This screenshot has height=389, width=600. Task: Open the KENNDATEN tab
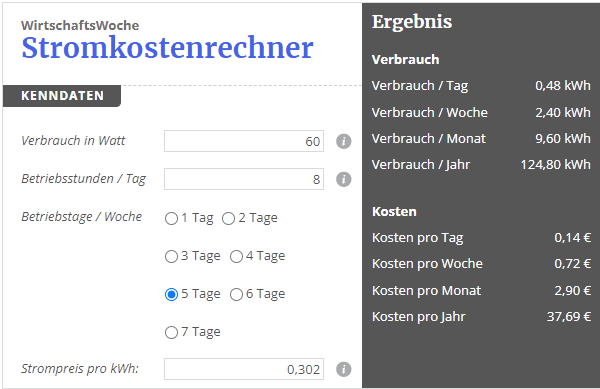(62, 96)
